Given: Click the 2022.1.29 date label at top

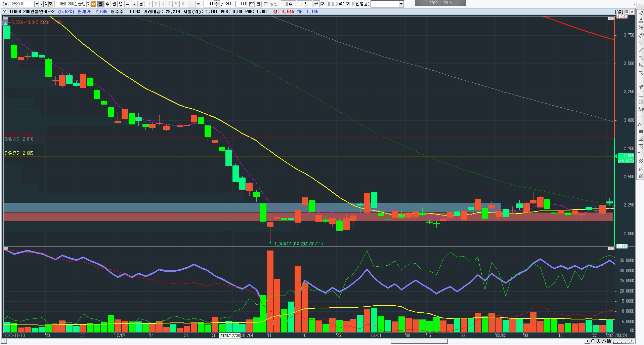Looking at the screenshot, I should click(440, 3).
